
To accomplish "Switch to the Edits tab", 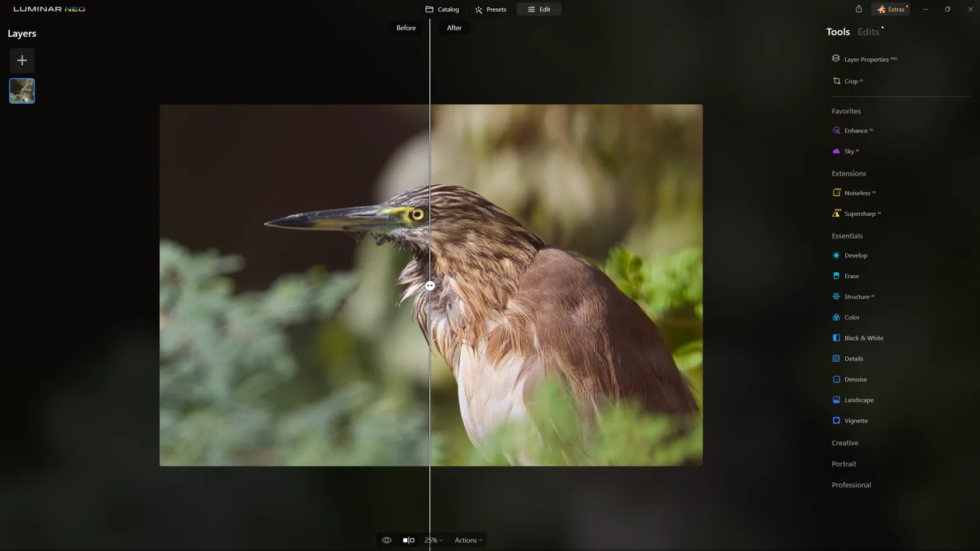I will (868, 32).
